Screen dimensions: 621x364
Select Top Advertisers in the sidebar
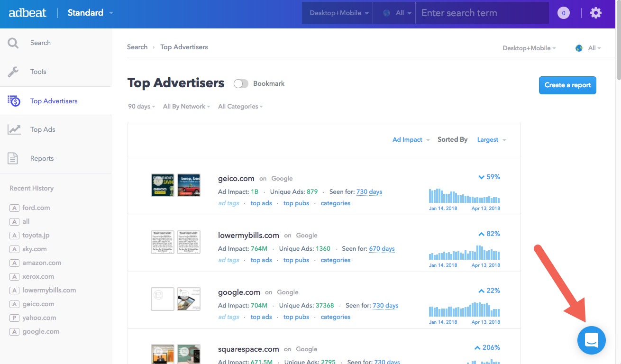click(54, 101)
